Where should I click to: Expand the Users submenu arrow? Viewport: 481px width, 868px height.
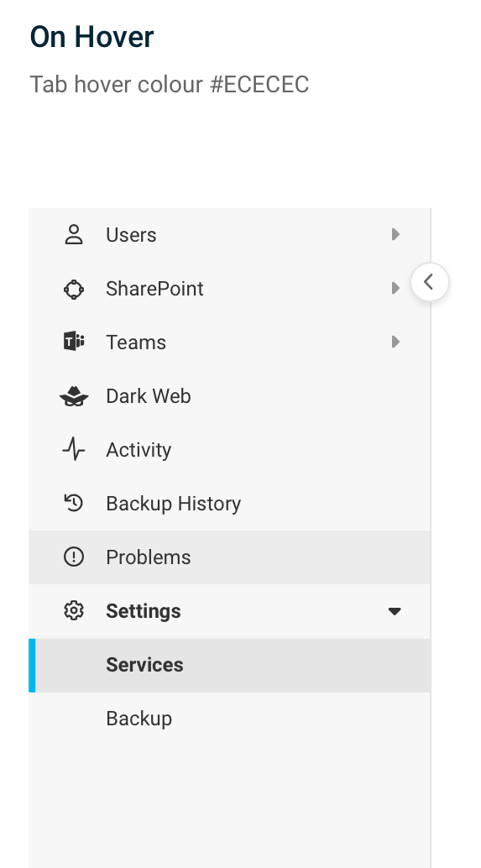[x=395, y=235]
